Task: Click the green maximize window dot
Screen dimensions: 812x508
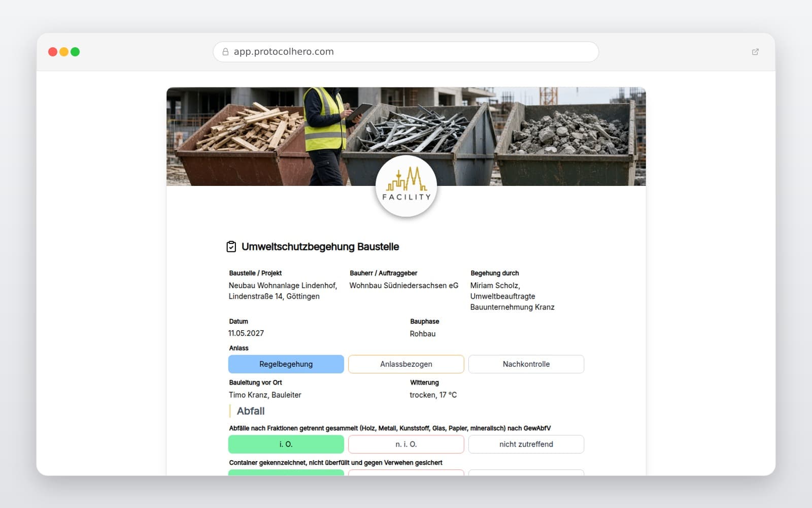Action: 75,52
